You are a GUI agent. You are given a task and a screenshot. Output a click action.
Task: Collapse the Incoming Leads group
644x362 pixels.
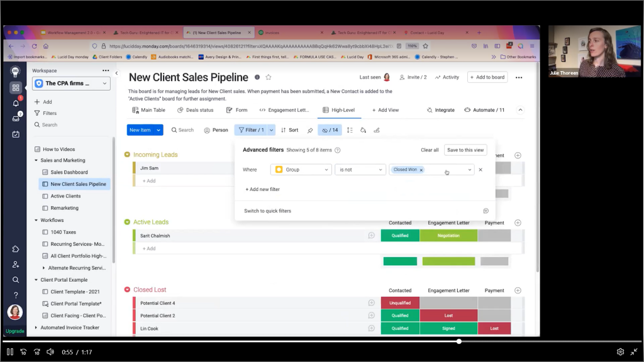(127, 155)
